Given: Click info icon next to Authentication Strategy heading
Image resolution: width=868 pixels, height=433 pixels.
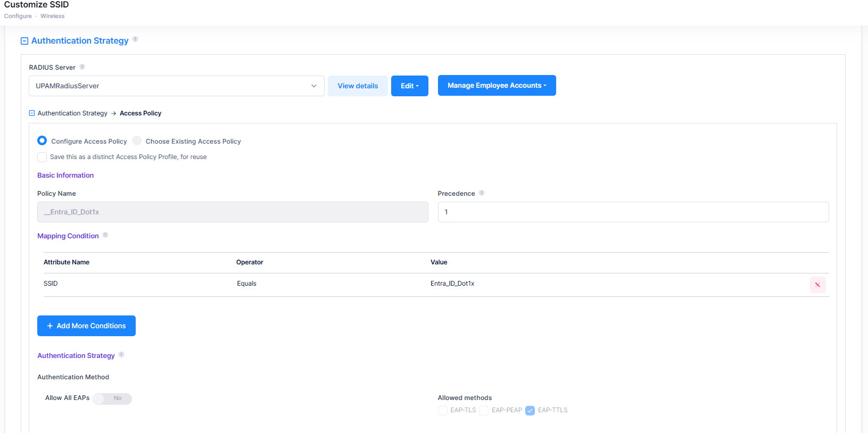Looking at the screenshot, I should pos(135,39).
